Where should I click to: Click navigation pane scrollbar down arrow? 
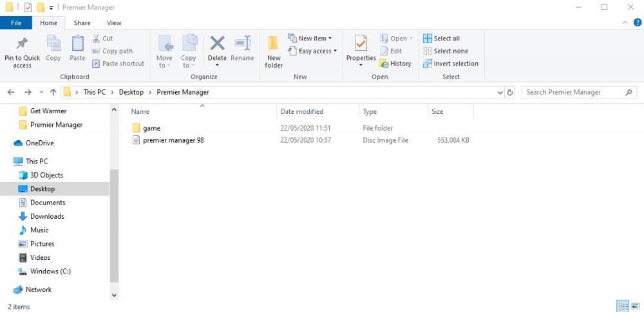pyautogui.click(x=114, y=295)
